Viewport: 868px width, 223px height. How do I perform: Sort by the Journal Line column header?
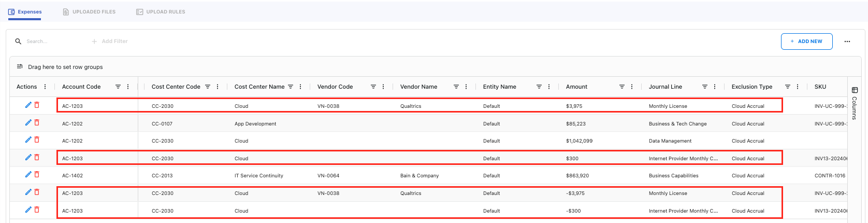coord(665,87)
